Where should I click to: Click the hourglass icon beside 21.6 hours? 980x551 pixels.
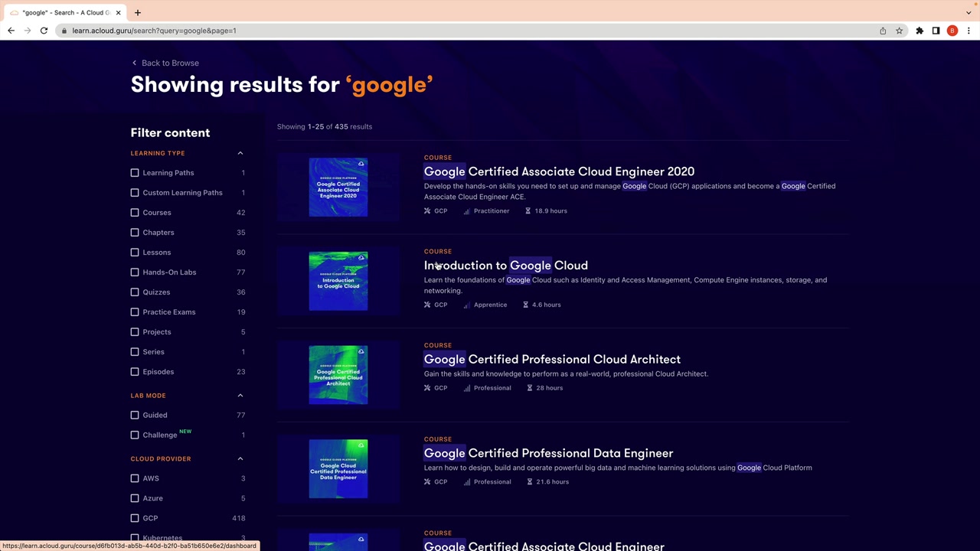pyautogui.click(x=529, y=482)
